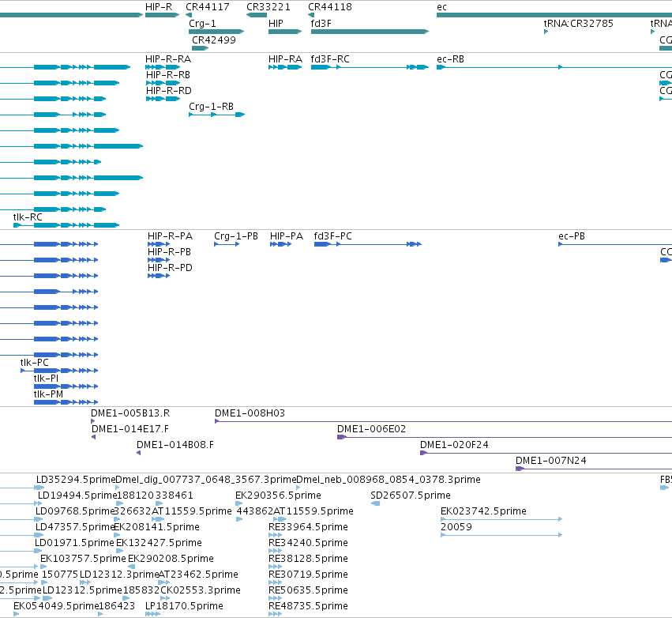Select the RE48735.5prime EST label
The image size is (672, 618).
click(308, 606)
